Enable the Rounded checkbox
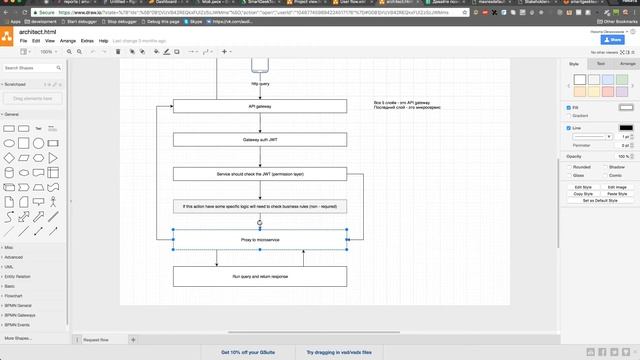640x360 pixels. [569, 167]
